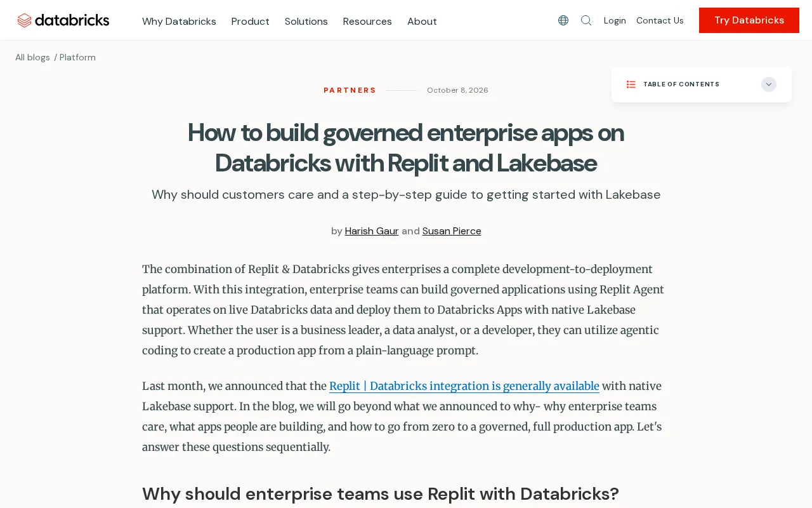812x508 pixels.
Task: Open site search magnifier icon
Action: (x=586, y=20)
